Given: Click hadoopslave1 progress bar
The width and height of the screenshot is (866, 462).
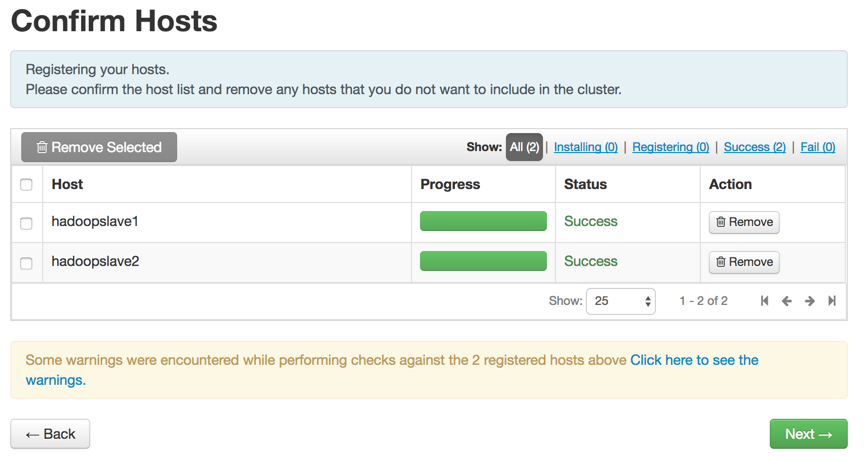Looking at the screenshot, I should coord(483,222).
